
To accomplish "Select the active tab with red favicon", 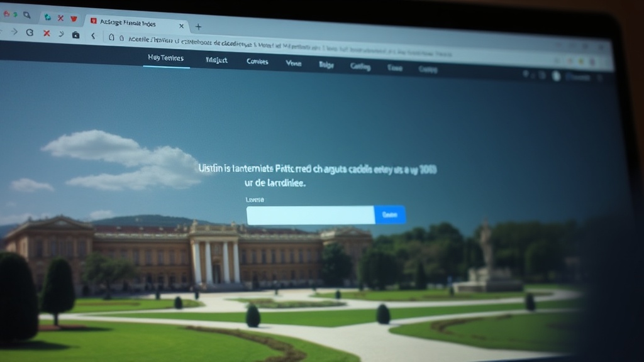I will (136, 23).
